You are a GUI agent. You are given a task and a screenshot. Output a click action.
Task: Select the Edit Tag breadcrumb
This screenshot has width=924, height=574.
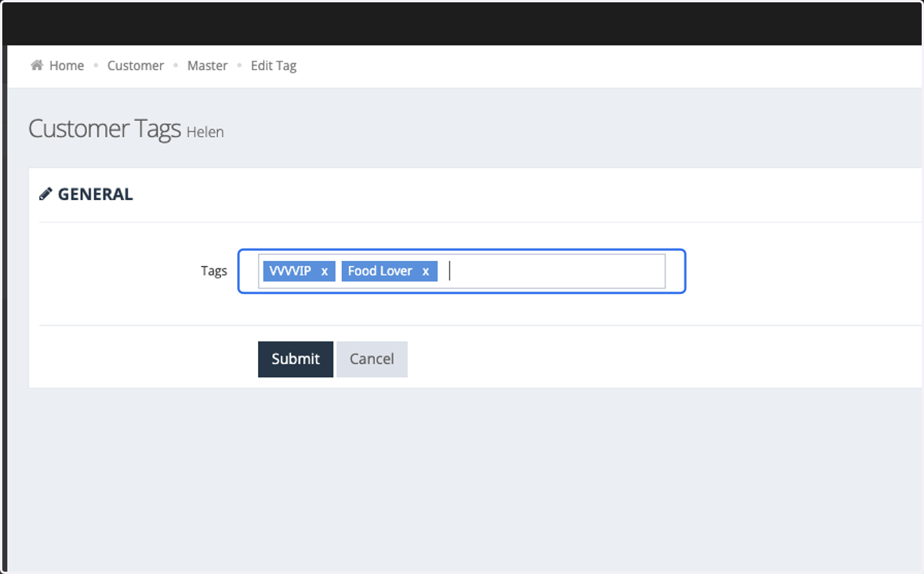click(273, 65)
